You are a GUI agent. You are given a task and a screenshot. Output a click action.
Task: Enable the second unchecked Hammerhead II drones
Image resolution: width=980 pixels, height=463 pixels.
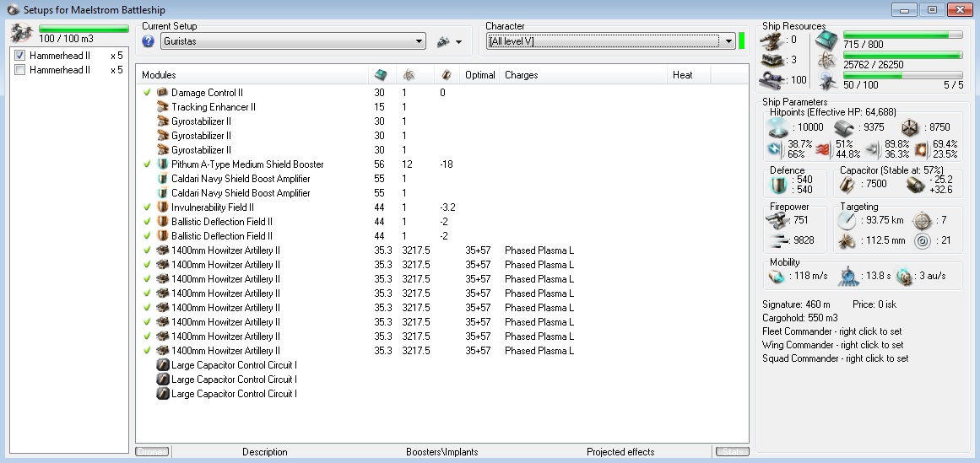(19, 70)
